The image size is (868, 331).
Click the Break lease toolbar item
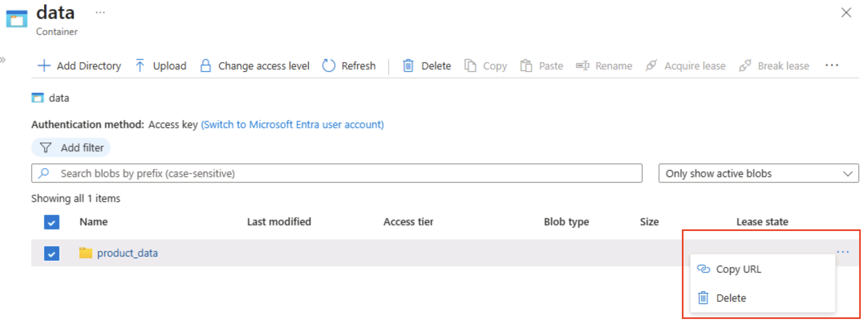click(x=774, y=65)
